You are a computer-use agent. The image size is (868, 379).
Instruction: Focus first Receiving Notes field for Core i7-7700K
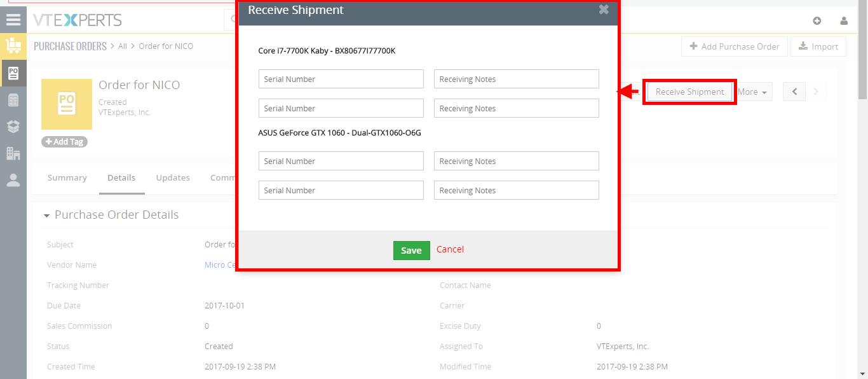[x=517, y=79]
